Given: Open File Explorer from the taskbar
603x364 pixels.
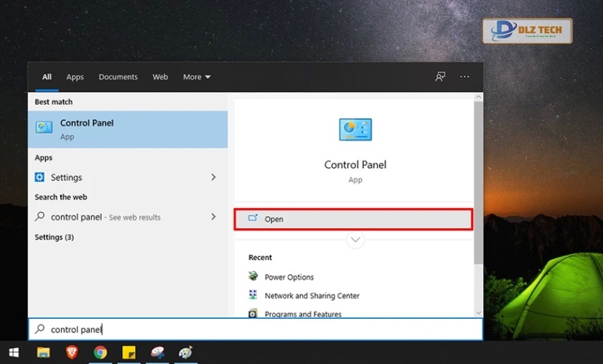Looking at the screenshot, I should pyautogui.click(x=44, y=353).
